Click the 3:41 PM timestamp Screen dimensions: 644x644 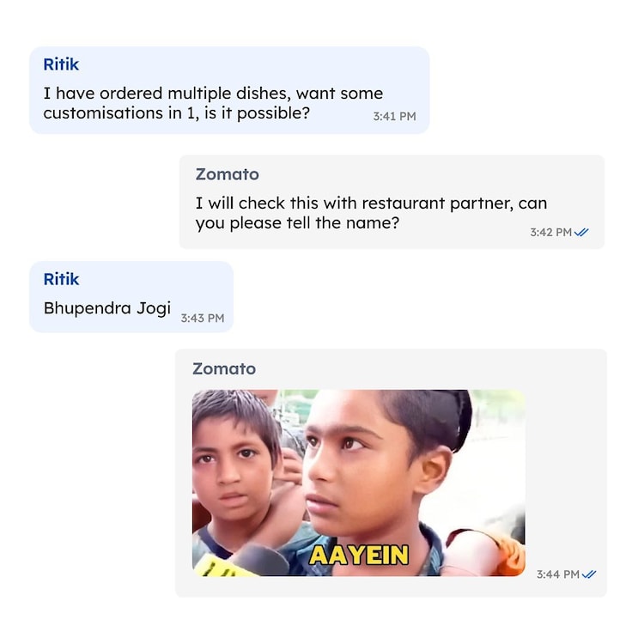pyautogui.click(x=394, y=117)
